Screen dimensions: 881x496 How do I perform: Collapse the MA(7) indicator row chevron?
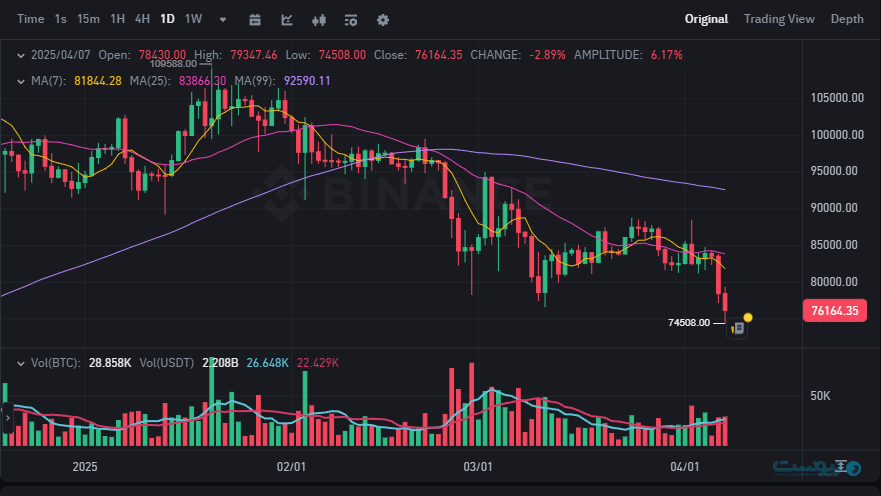21,80
